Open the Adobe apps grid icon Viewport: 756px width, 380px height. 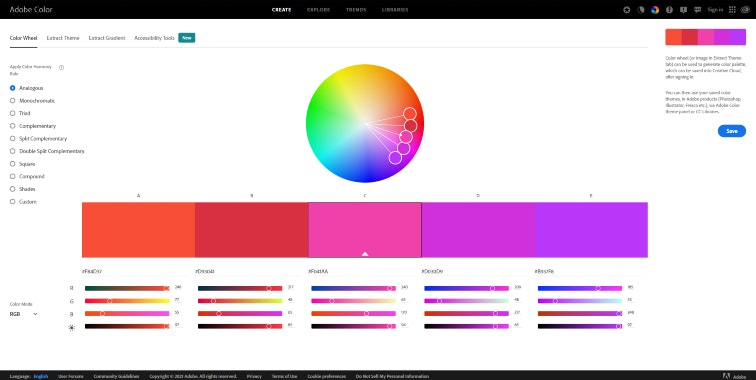732,10
